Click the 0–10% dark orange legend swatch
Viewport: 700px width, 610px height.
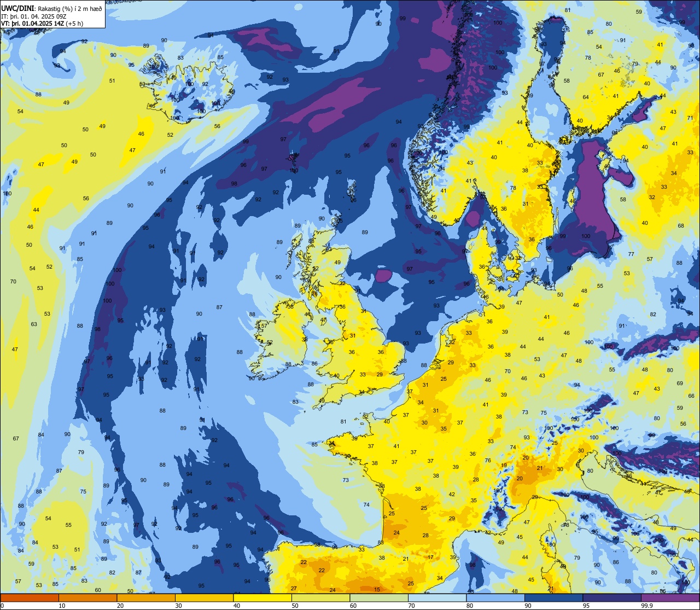(x=30, y=597)
